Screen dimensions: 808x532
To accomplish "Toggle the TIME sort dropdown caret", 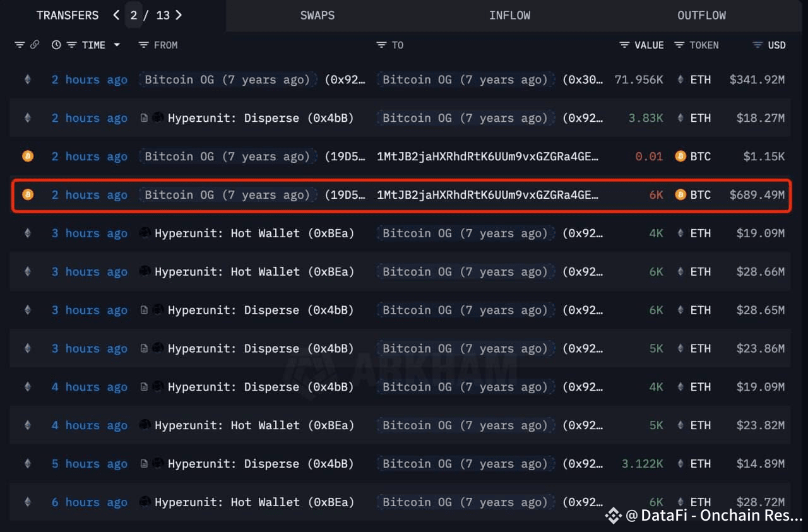I will coord(117,45).
